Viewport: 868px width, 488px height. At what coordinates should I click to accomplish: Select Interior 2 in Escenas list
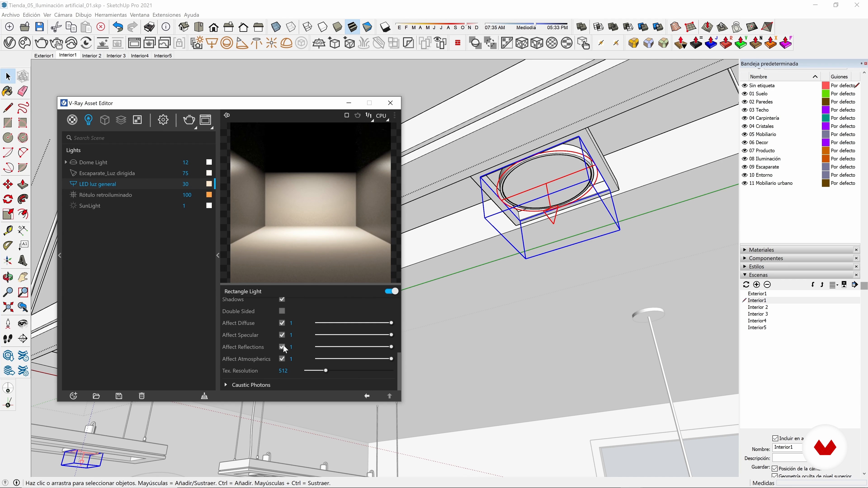coord(758,307)
